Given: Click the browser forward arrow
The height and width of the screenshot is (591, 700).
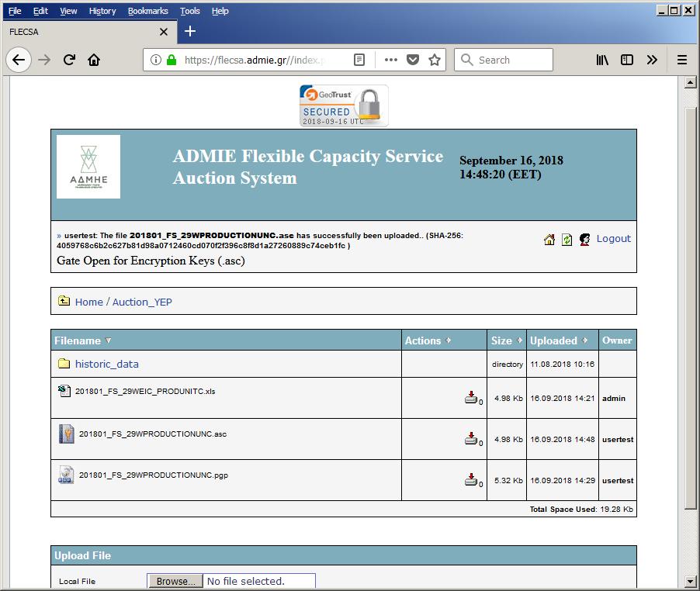Looking at the screenshot, I should pos(44,60).
